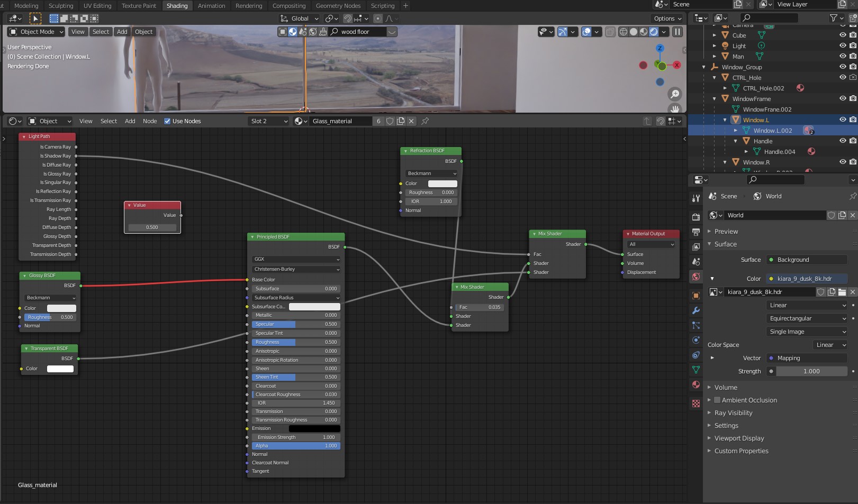Click Background surface shader button
This screenshot has height=504, width=858.
(807, 260)
